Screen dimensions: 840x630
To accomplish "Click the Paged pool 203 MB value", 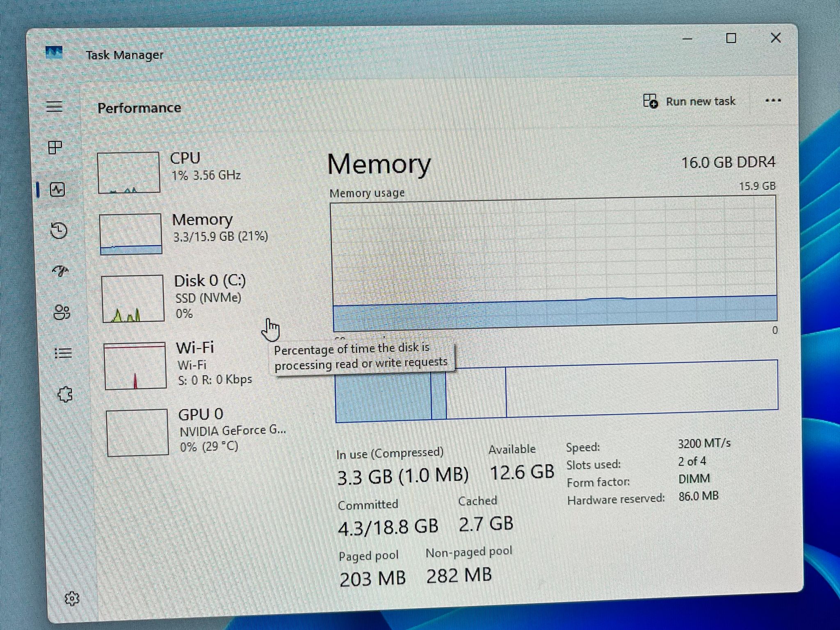I will [372, 578].
